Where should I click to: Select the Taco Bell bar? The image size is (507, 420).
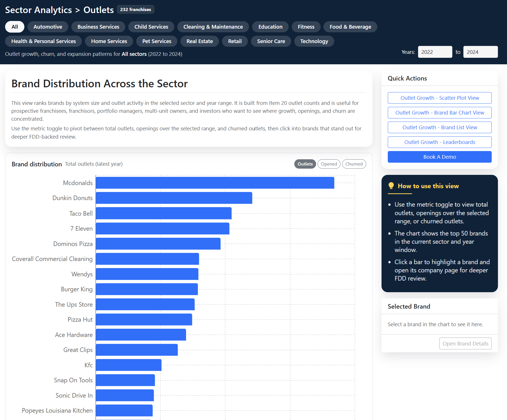164,213
